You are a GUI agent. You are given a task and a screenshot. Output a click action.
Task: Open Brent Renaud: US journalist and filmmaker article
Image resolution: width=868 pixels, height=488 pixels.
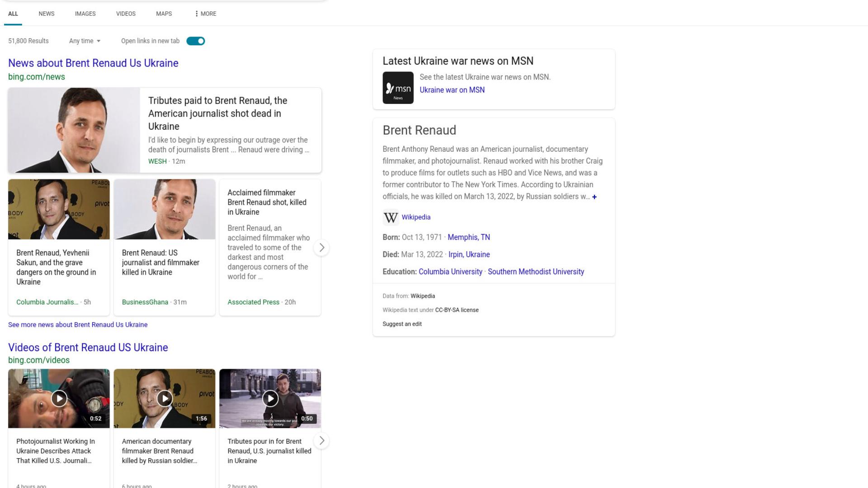point(160,263)
